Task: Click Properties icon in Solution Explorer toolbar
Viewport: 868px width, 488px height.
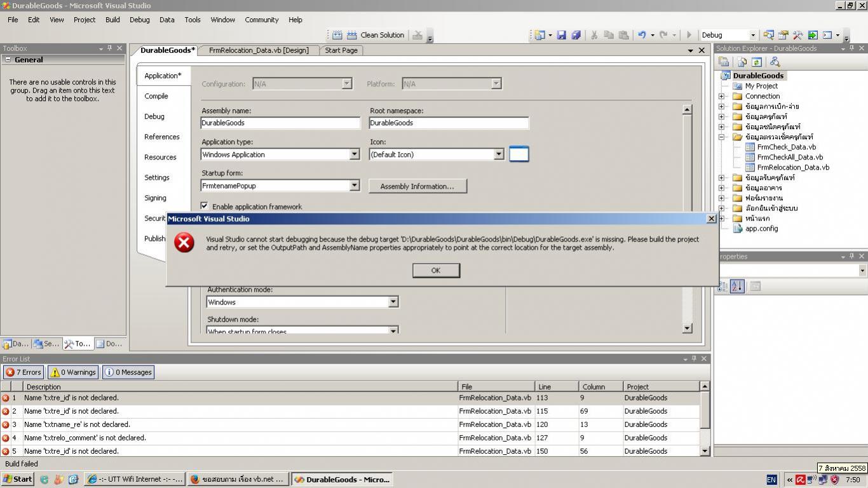Action: (724, 62)
